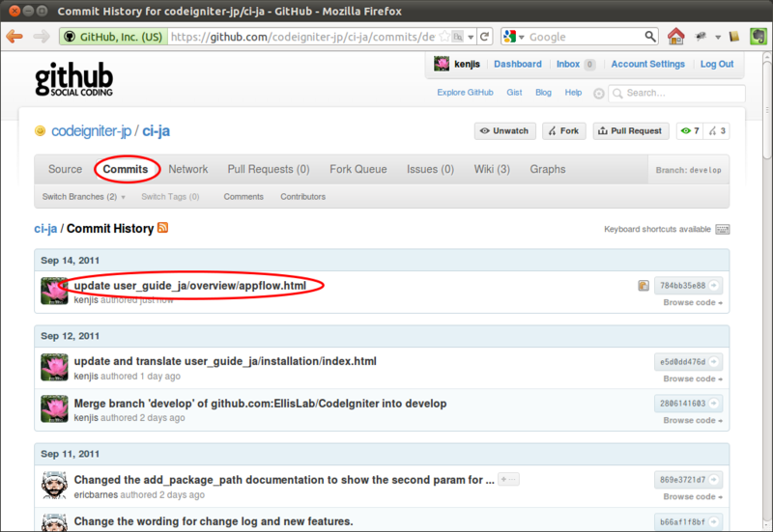Open commit 'update and translate user_guide_ja/installation/index.html'
Viewport: 773px width, 532px height.
point(225,361)
